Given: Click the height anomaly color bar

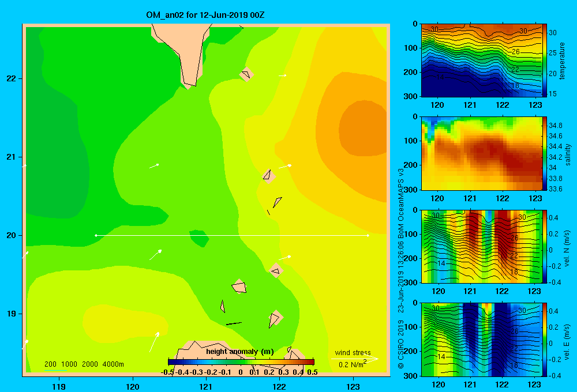Looking at the screenshot, I should [241, 362].
